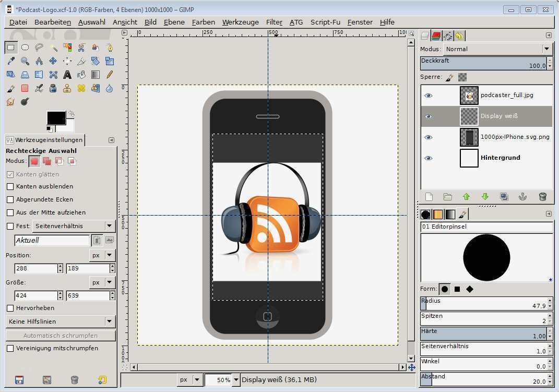The image size is (559, 392).
Task: Select the Text tool in the toolbox
Action: click(67, 75)
